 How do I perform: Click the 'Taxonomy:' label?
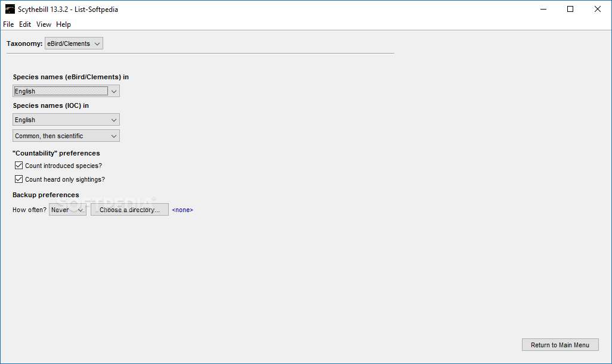tap(24, 43)
